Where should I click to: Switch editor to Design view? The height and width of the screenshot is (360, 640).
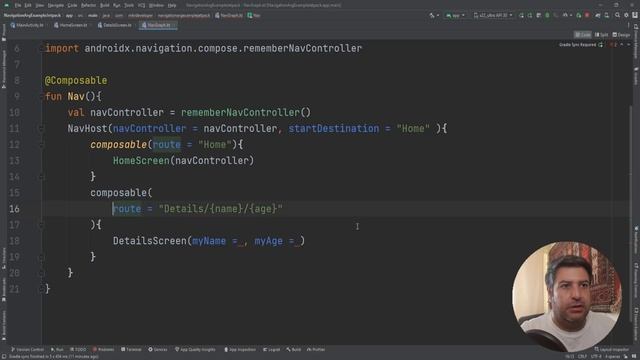coord(622,35)
